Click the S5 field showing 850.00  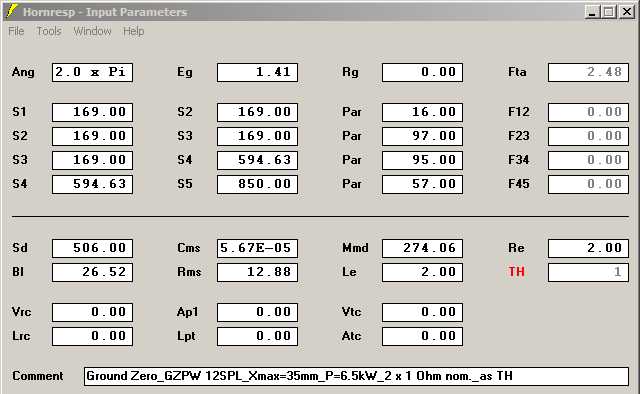[x=257, y=184]
